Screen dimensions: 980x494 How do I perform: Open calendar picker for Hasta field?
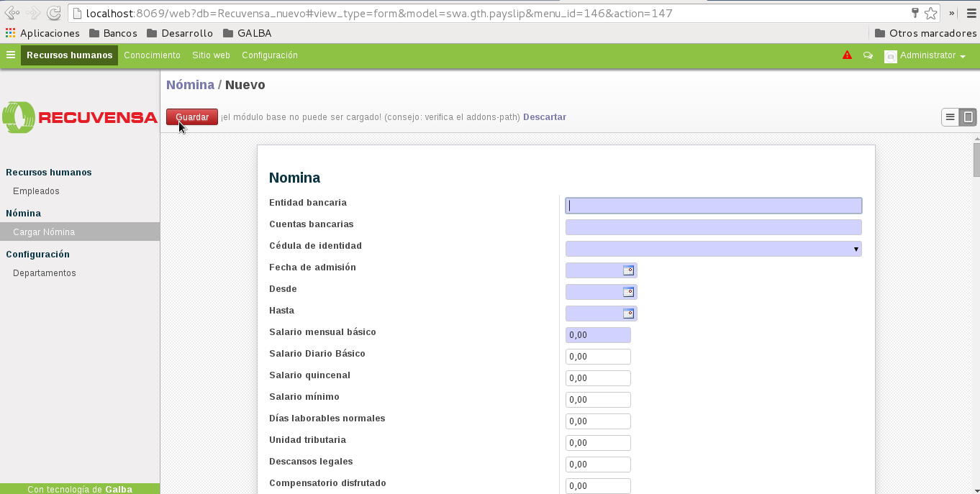click(628, 314)
